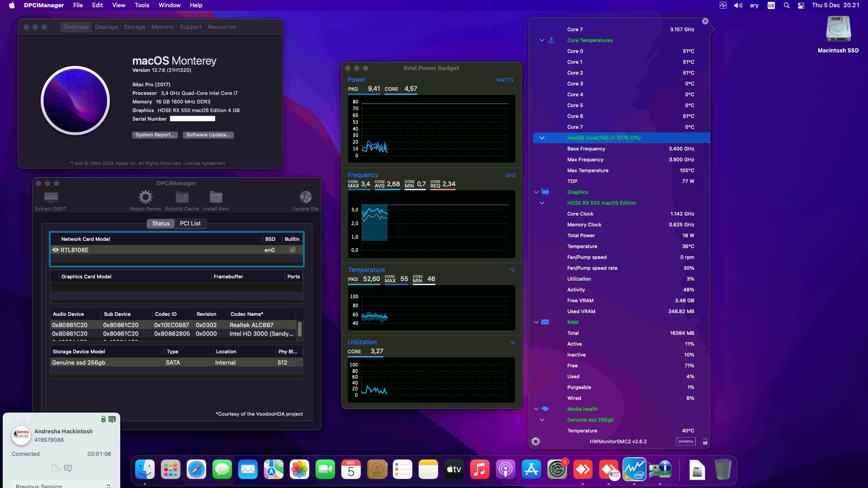Click AnyDesk green security lock icon
Screen dimensions: 868x488
click(x=104, y=419)
